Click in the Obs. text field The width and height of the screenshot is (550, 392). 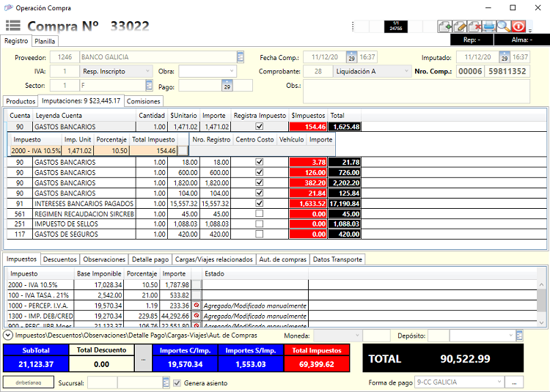pos(417,92)
